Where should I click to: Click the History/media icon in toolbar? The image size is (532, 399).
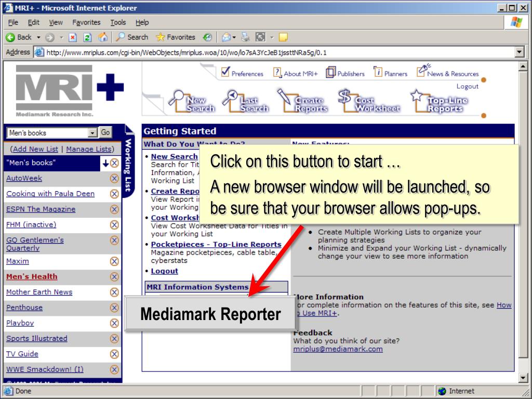click(207, 37)
